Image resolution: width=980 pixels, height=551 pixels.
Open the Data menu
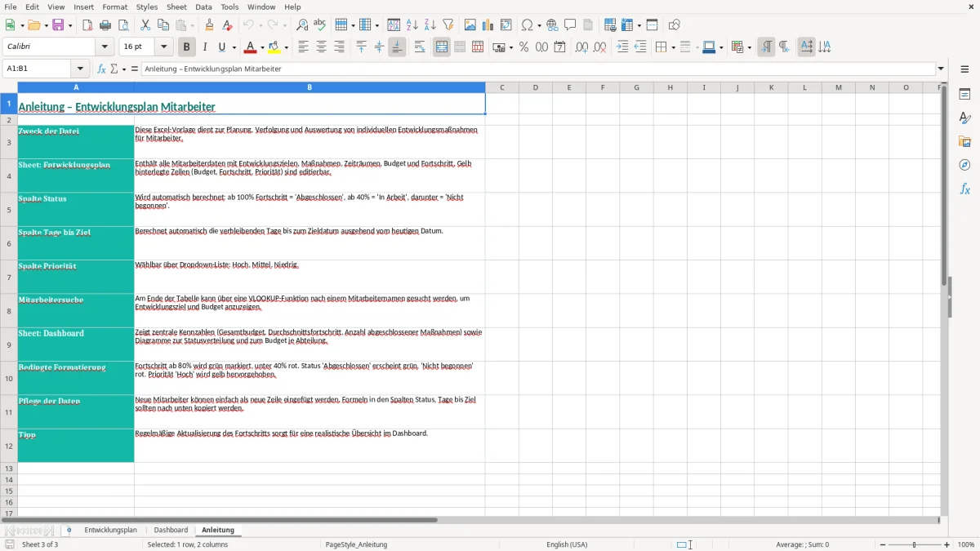click(203, 7)
